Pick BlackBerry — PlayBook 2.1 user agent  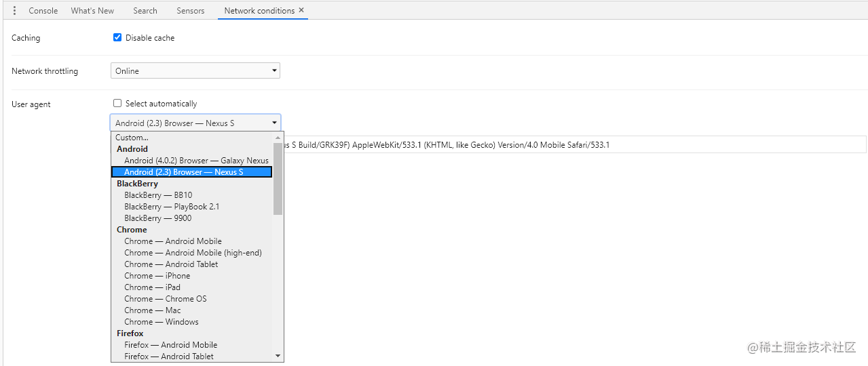pyautogui.click(x=192, y=207)
